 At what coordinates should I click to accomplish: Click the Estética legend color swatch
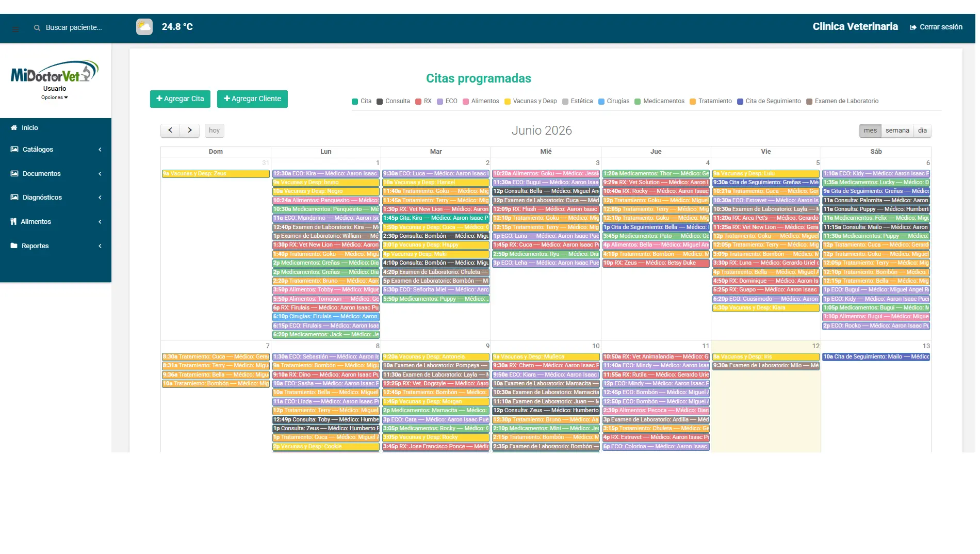pos(565,102)
